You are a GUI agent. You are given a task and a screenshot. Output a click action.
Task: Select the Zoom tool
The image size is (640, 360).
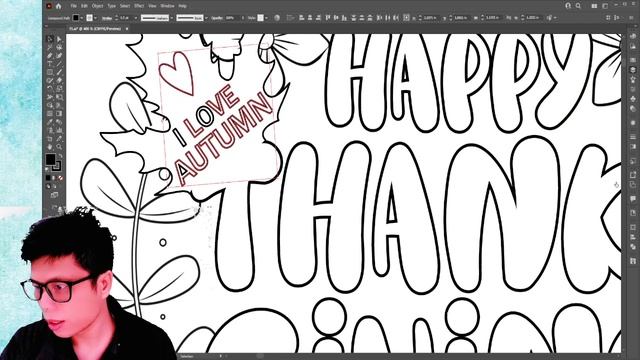[59, 147]
